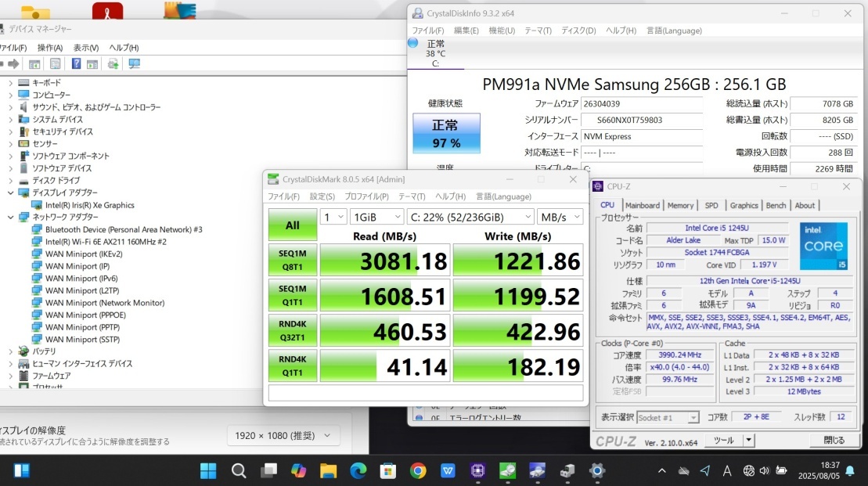
Task: Click the RND4K Q1T1 test button
Action: coord(292,366)
